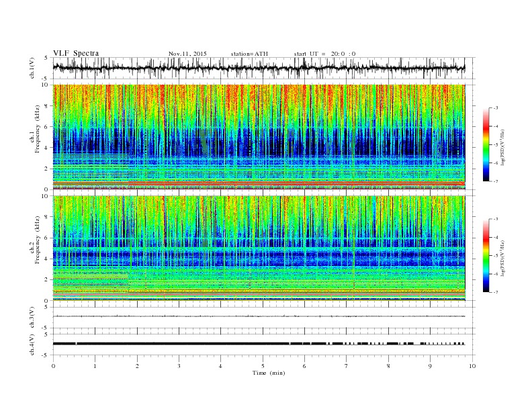Click the ch.4 pulse trace panel
This screenshot has width=532, height=411.
point(264,345)
